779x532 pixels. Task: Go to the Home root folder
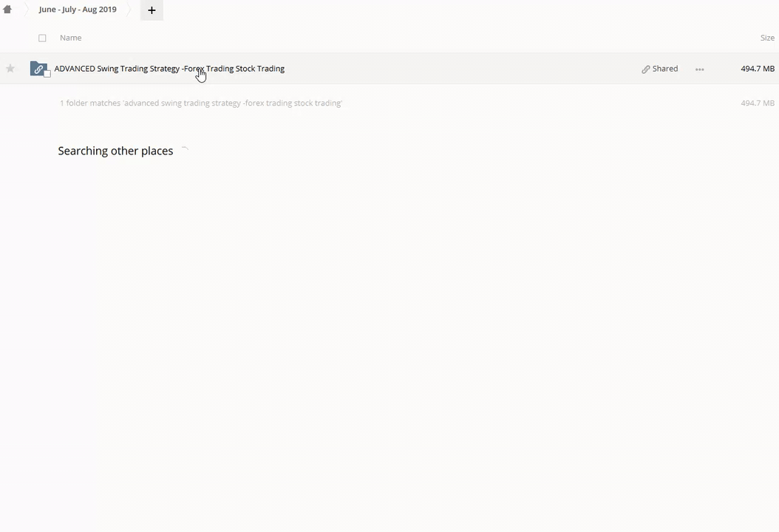coord(7,10)
